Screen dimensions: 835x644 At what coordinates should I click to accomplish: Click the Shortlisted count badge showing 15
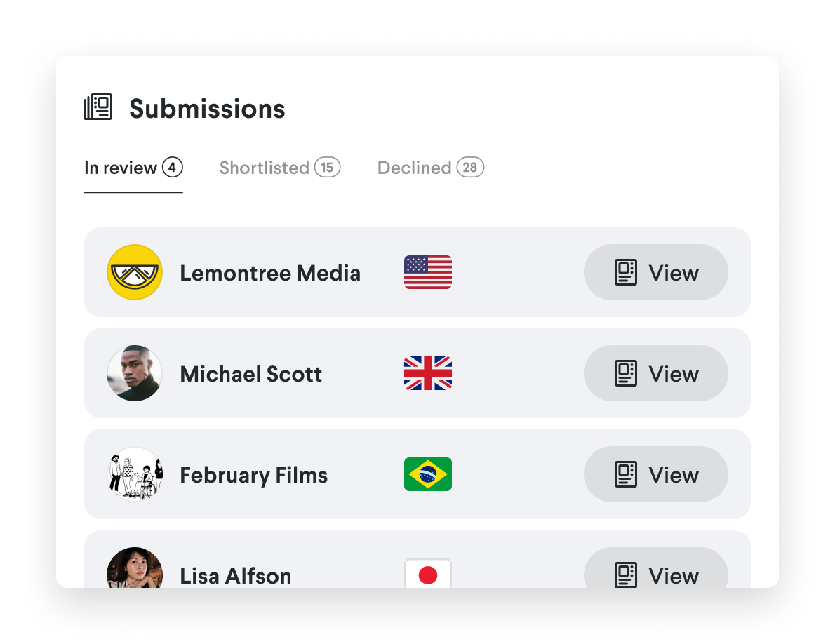click(x=327, y=168)
